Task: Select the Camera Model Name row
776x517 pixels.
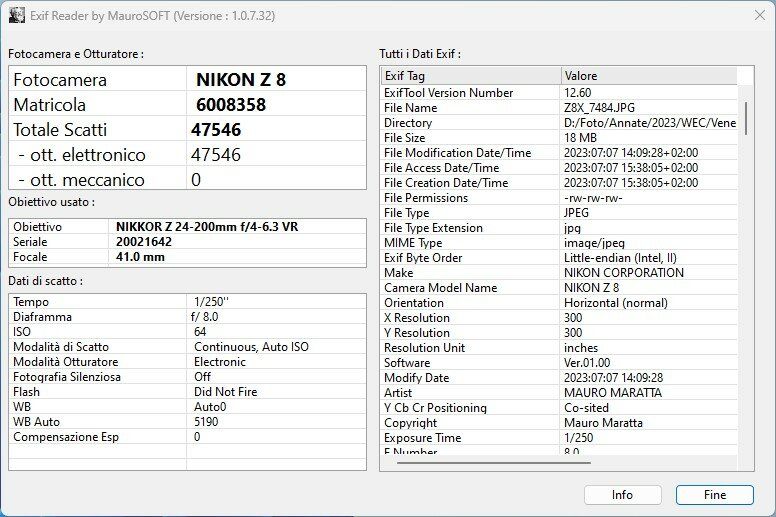Action: point(559,288)
